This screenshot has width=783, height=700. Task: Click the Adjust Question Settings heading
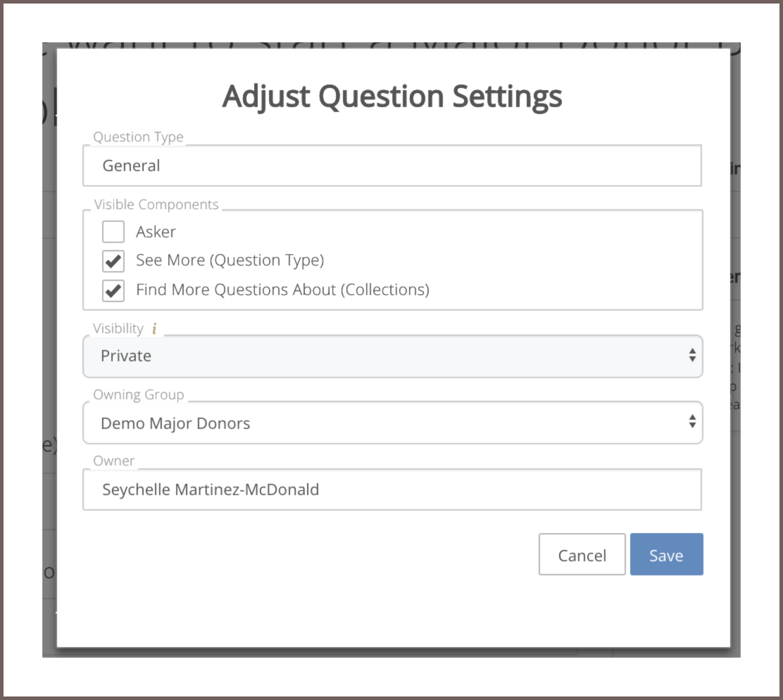(x=392, y=96)
